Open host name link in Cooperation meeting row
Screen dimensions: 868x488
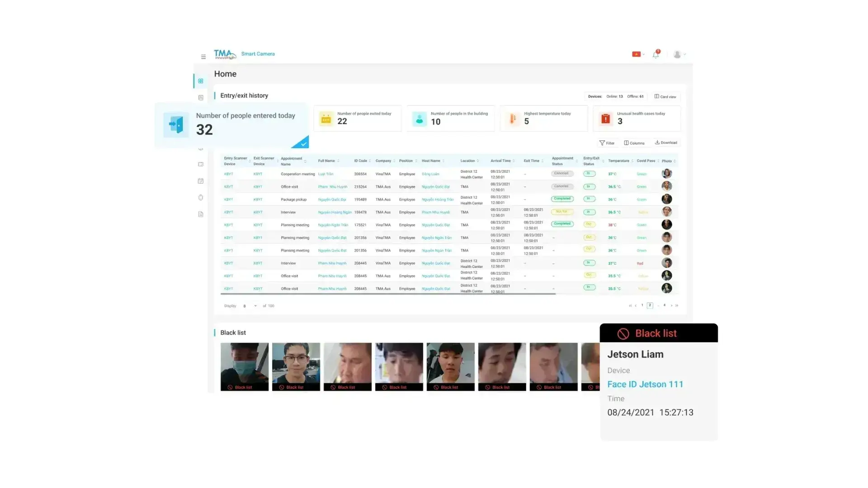click(430, 174)
